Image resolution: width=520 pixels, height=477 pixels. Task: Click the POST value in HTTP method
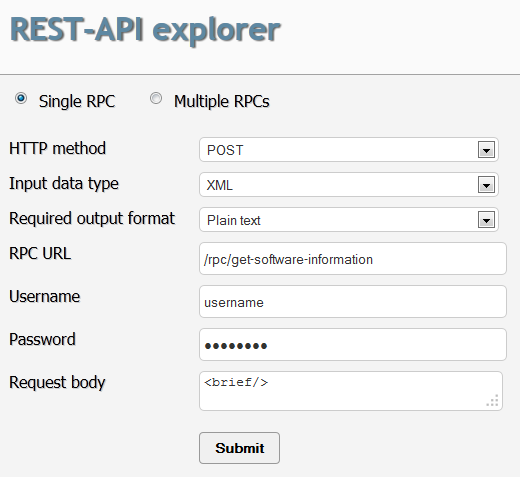pos(225,150)
